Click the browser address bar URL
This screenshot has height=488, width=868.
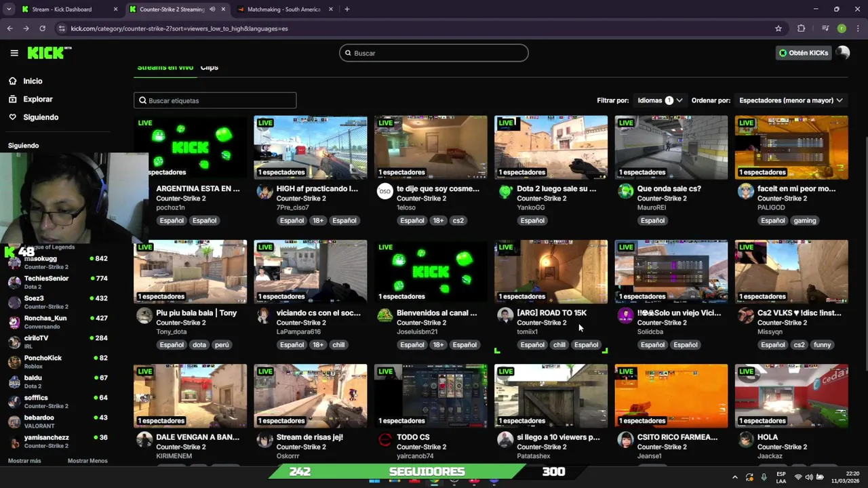click(180, 28)
